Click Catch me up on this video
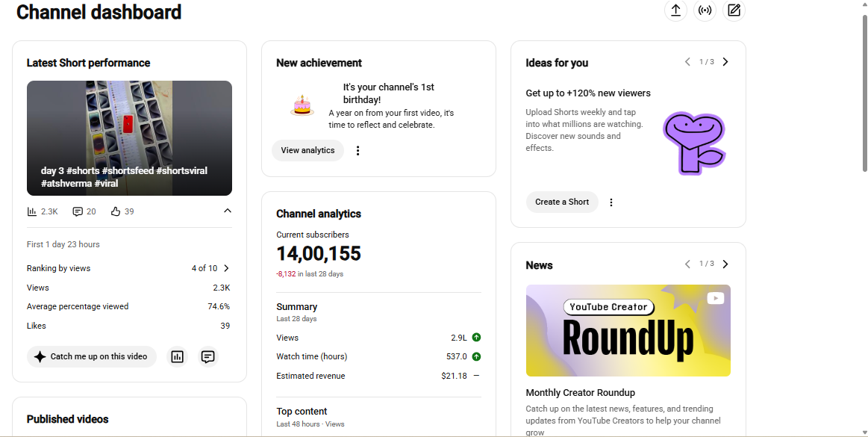Viewport: 868px width, 437px height. click(92, 356)
